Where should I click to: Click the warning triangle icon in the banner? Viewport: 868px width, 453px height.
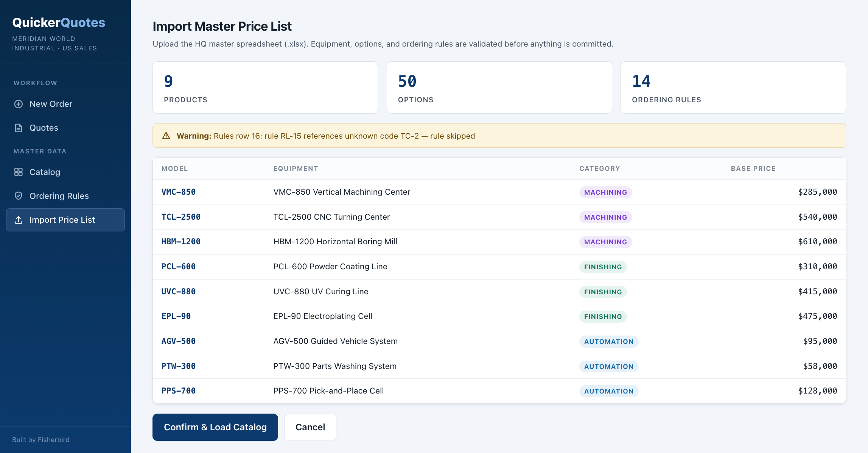pos(166,136)
